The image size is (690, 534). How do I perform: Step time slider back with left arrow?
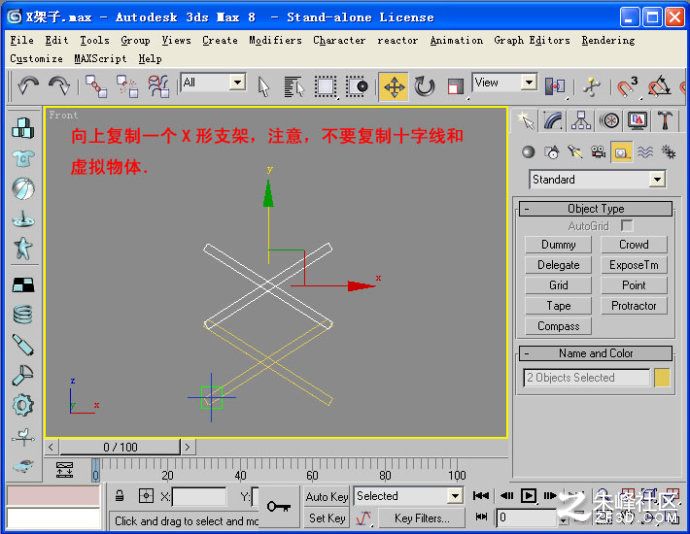tap(51, 447)
